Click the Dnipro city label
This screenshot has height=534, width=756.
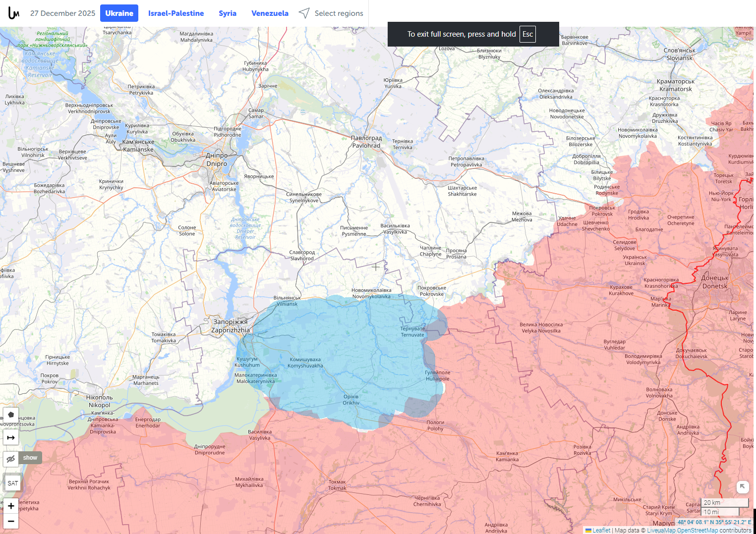217,160
